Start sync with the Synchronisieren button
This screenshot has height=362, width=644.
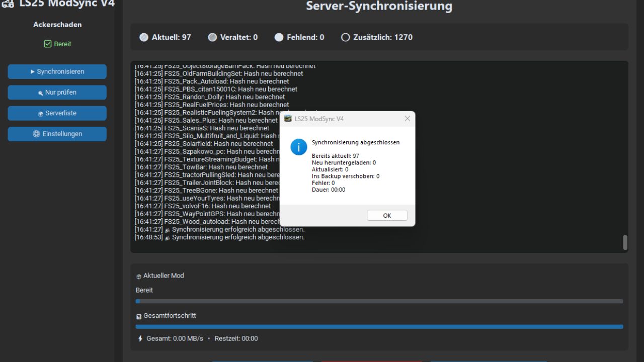57,71
